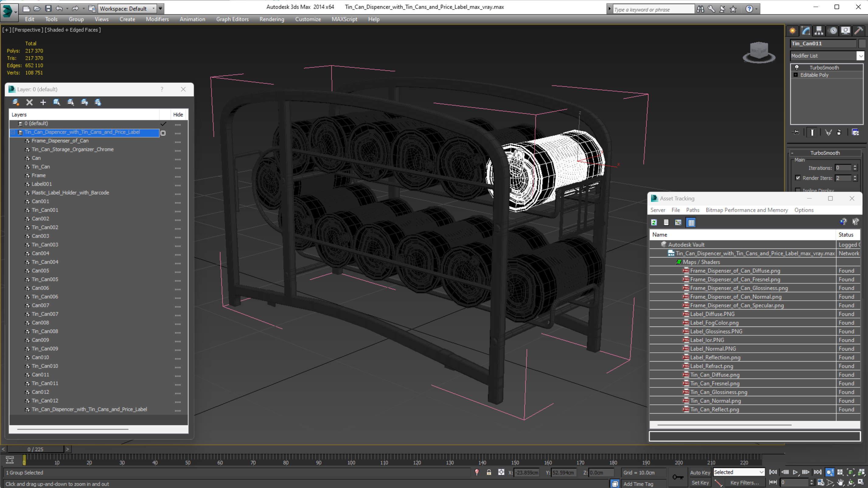Click the Hide button in Layers panel
Image resolution: width=868 pixels, height=488 pixels.
[178, 114]
